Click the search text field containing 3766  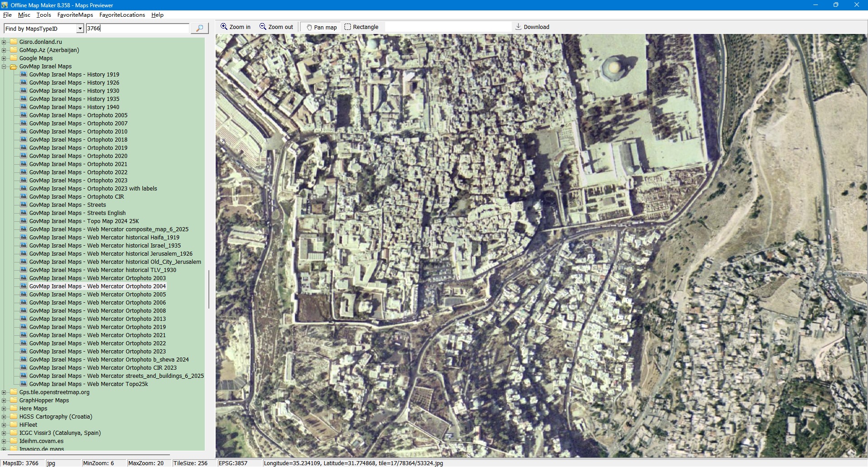pyautogui.click(x=137, y=28)
